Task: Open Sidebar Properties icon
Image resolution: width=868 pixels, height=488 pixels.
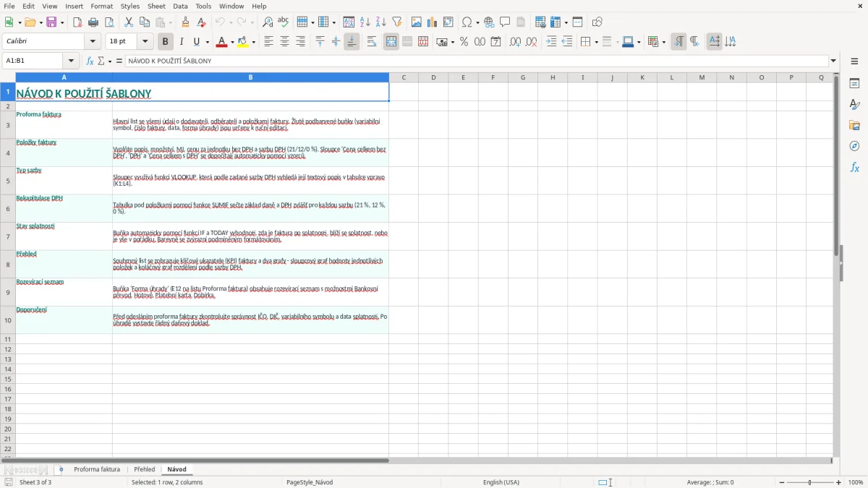Action: coord(854,84)
